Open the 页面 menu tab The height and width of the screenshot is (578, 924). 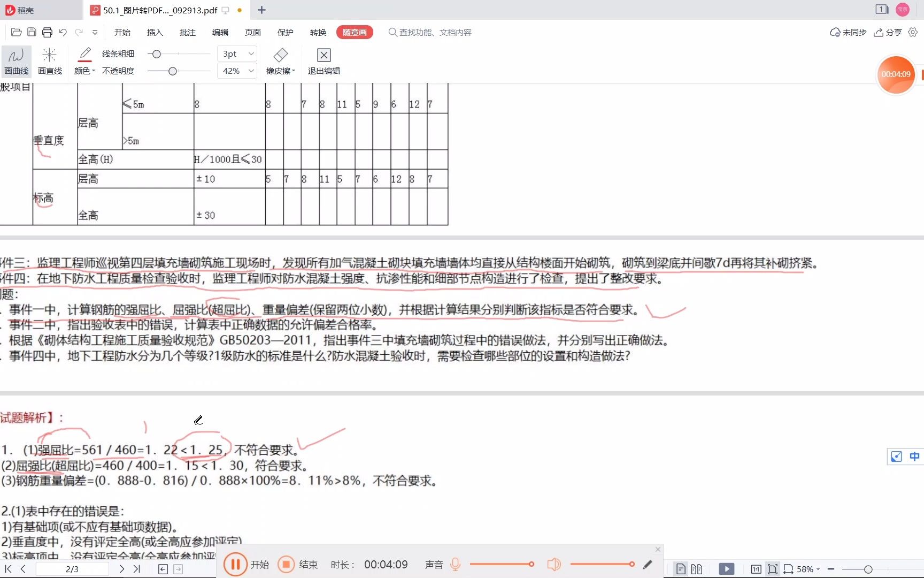pyautogui.click(x=253, y=32)
